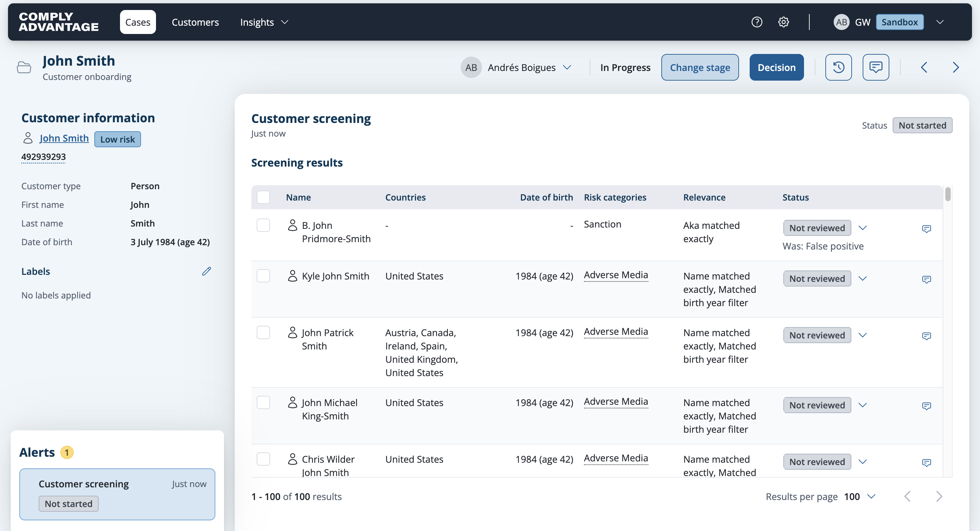Click person icon for B. John Pridmore-Smith
The height and width of the screenshot is (531, 980).
coord(292,226)
